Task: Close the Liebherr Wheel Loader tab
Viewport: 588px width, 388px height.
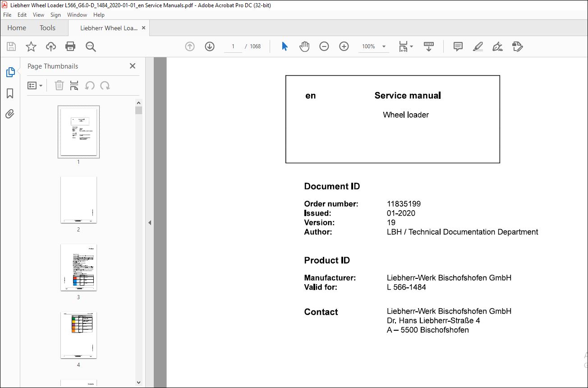Action: click(144, 28)
